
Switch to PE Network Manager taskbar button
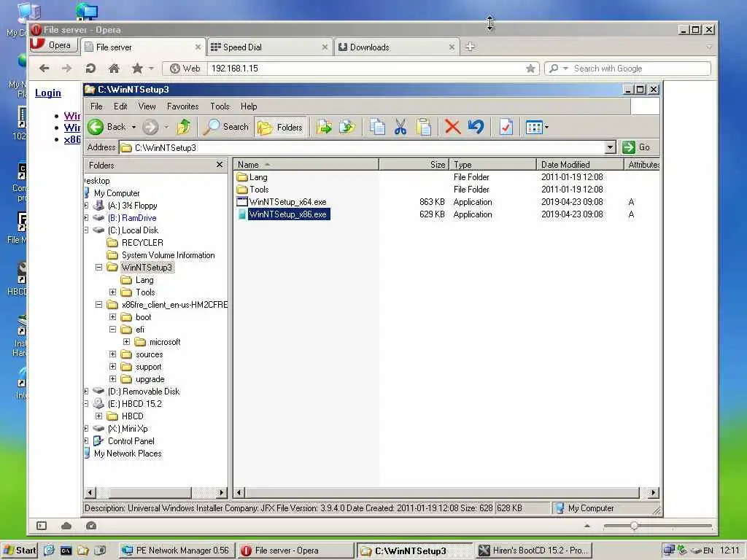175,551
